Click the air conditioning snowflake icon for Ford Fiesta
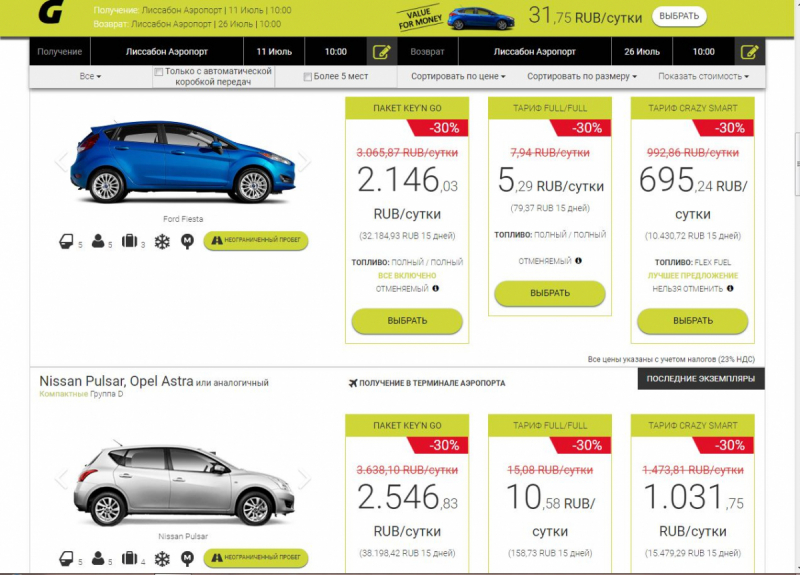Screen dimensions: 800x575 coord(161,241)
